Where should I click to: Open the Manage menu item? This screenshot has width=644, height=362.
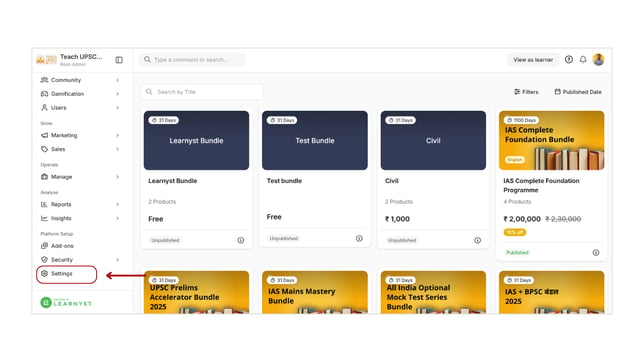80,177
